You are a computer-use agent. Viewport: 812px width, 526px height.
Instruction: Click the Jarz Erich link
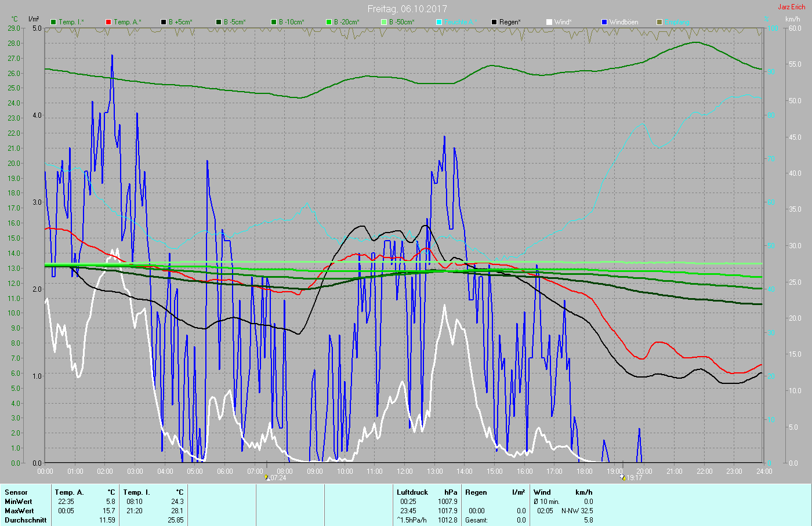click(791, 7)
